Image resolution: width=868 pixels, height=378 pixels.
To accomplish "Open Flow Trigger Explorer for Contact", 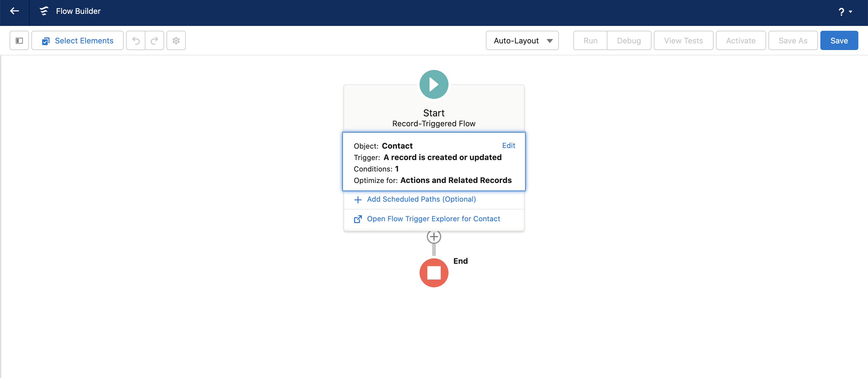I will [x=433, y=219].
